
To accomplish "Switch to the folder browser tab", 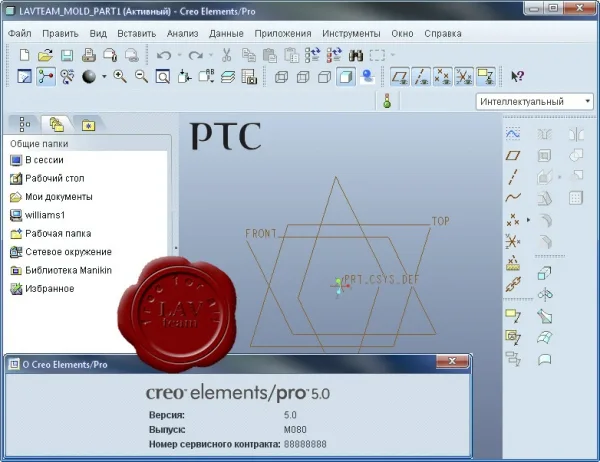I will click(57, 124).
